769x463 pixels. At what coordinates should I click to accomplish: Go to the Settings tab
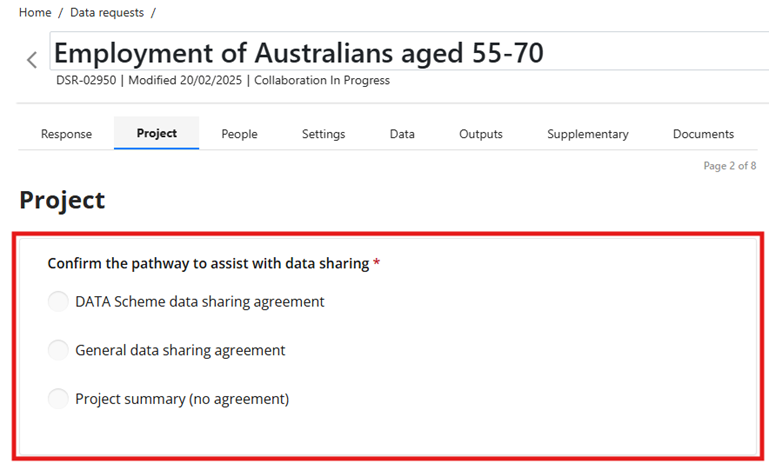[324, 134]
